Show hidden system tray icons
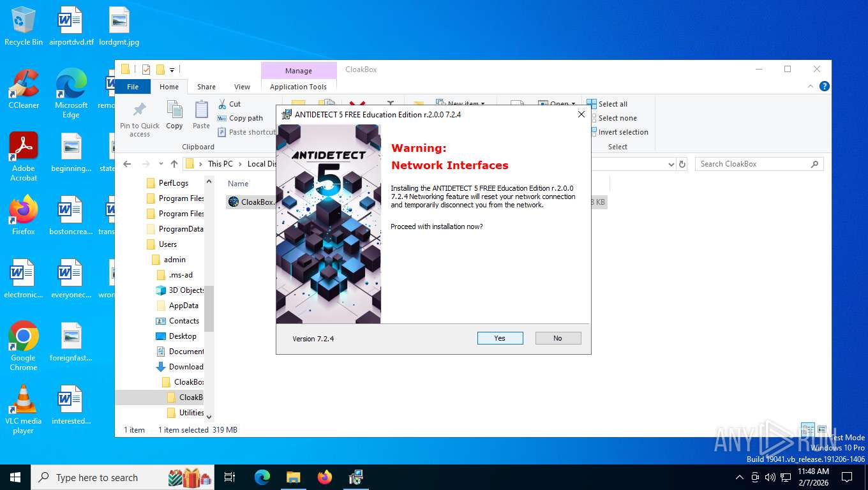The height and width of the screenshot is (490, 868). [740, 477]
